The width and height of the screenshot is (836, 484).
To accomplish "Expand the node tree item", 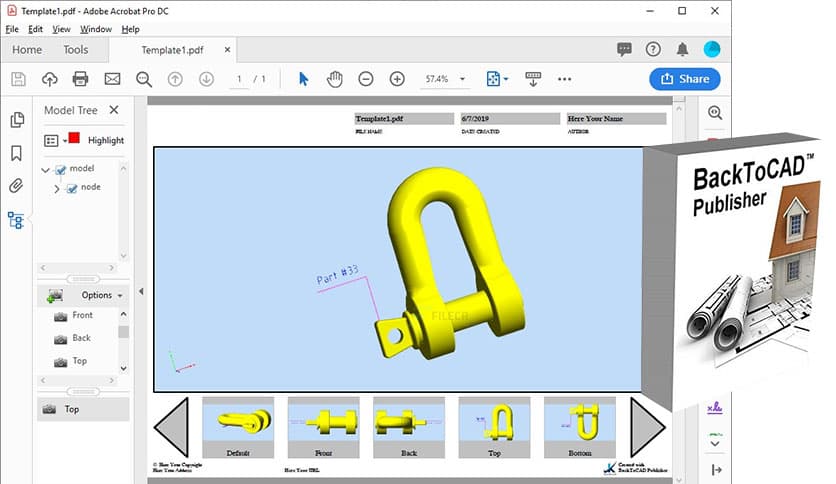I will (x=57, y=189).
